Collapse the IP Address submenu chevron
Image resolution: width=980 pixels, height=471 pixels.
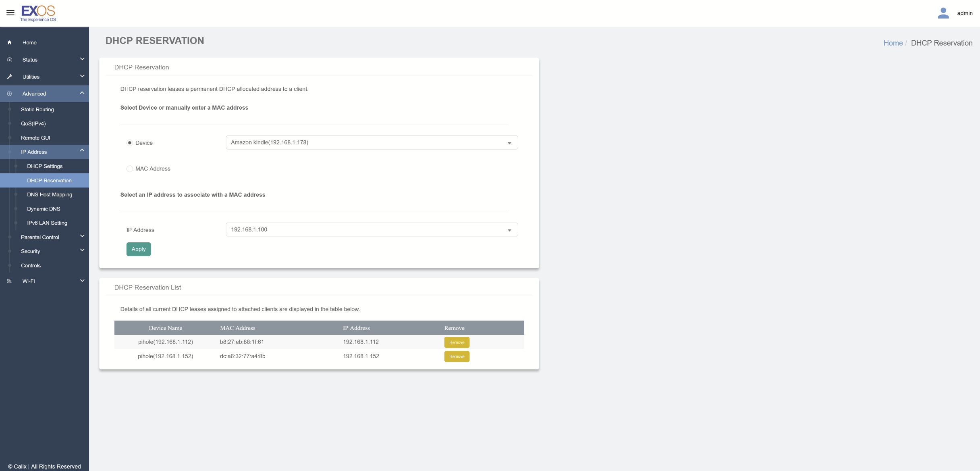pos(82,151)
